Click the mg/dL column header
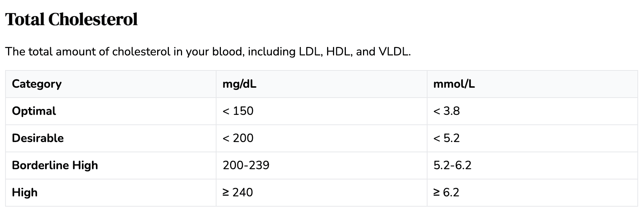 [239, 84]
